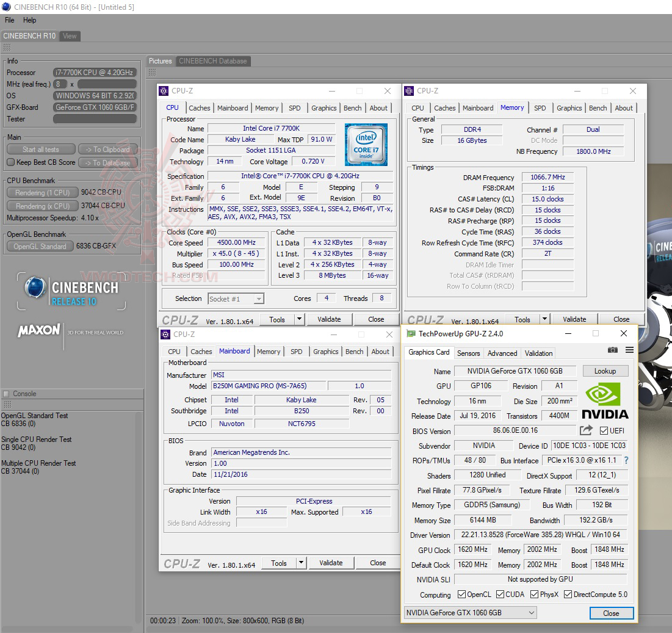Click the Lookup button in GPU-Z
This screenshot has height=633, width=672.
point(605,371)
